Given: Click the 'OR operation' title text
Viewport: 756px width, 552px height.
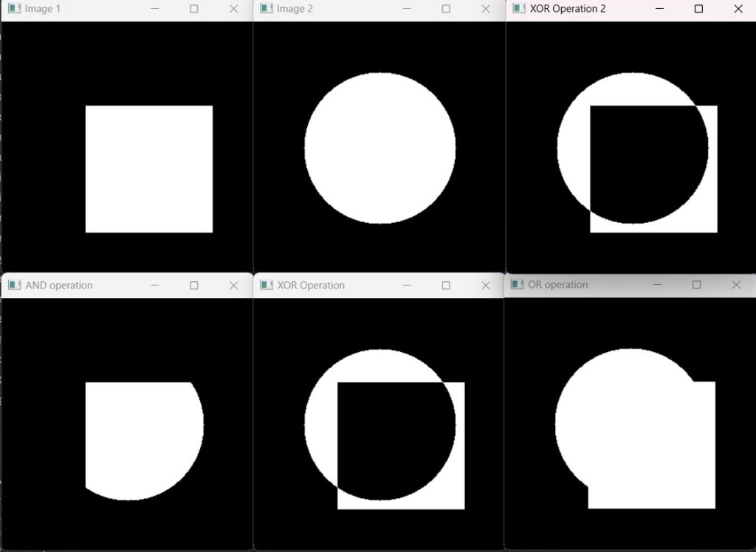Looking at the screenshot, I should 558,284.
